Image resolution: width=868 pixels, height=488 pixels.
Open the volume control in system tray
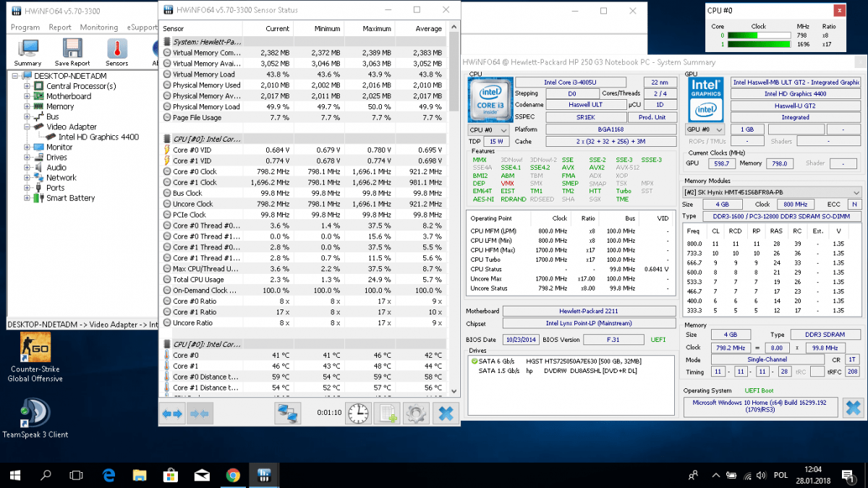(762, 475)
